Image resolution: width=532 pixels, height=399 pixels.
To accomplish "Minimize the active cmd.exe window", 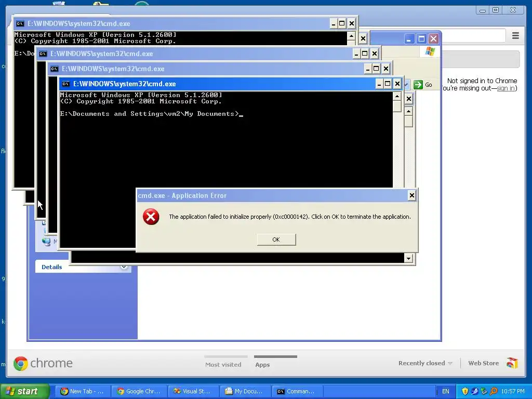I will (379, 84).
